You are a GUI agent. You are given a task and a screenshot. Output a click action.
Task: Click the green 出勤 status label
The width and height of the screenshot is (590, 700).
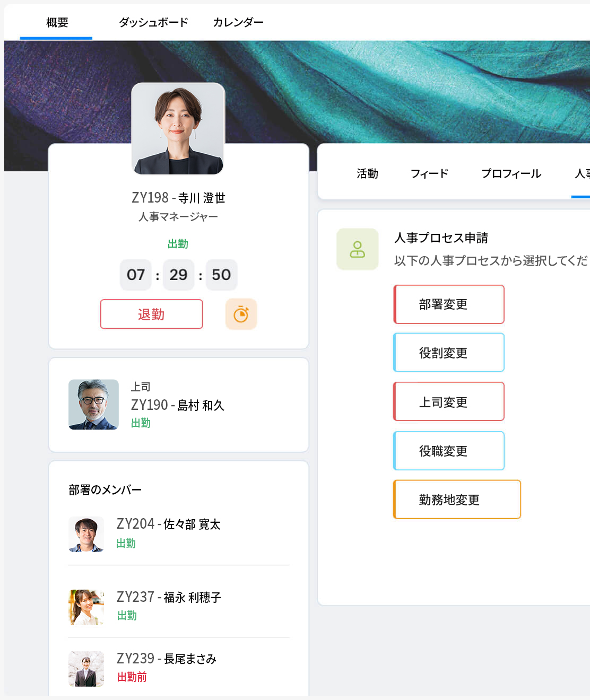coord(178,244)
